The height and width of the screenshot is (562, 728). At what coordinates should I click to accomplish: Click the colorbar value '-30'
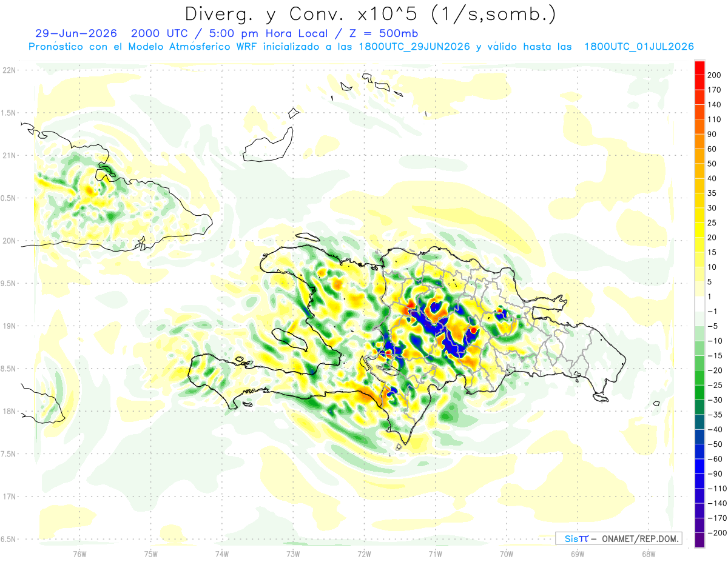(716, 400)
